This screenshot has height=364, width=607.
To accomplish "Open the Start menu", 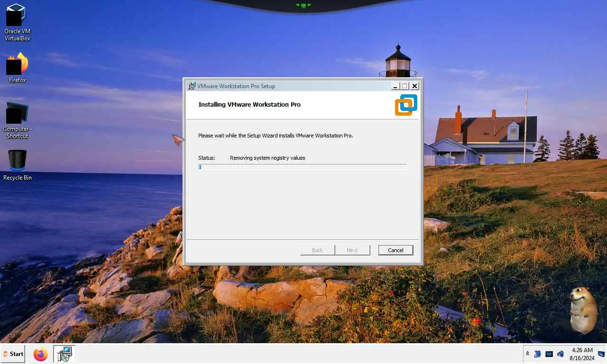I will coord(13,354).
